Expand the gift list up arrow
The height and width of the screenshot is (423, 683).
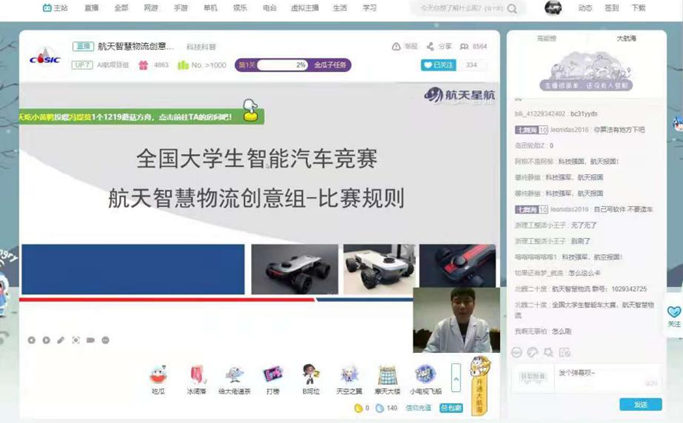point(456,379)
